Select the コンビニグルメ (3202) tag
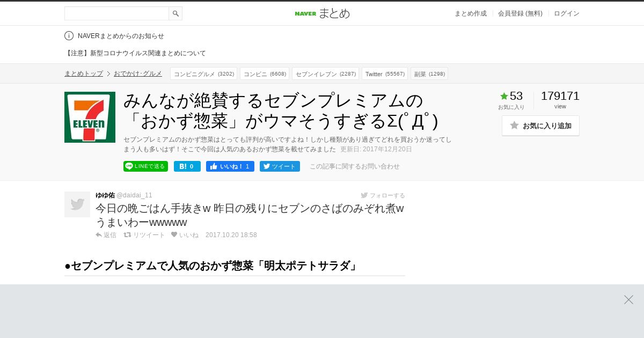 pyautogui.click(x=203, y=74)
